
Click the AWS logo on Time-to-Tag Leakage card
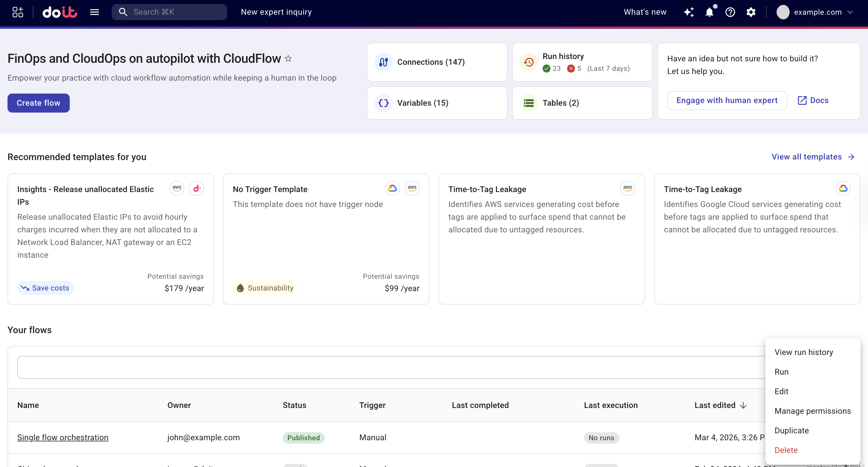point(627,188)
